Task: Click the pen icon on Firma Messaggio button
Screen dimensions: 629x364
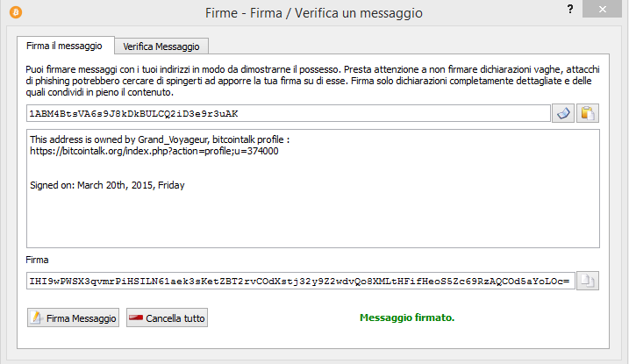Action: tap(37, 318)
